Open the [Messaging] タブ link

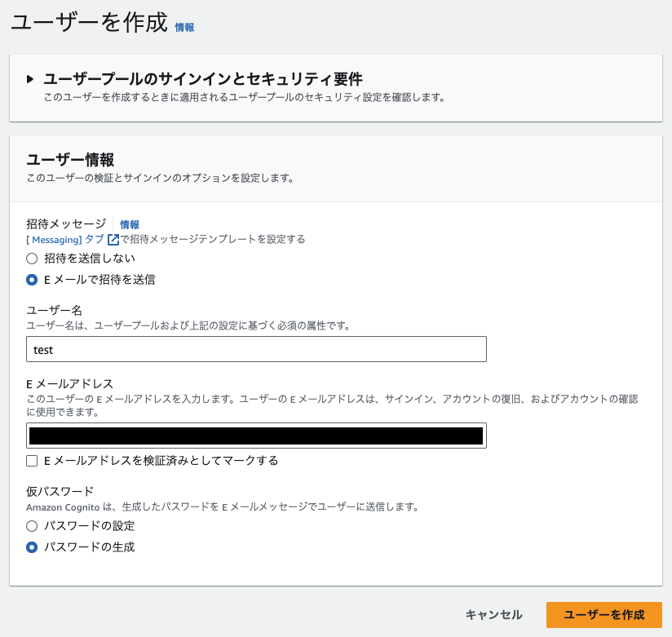coord(57,238)
